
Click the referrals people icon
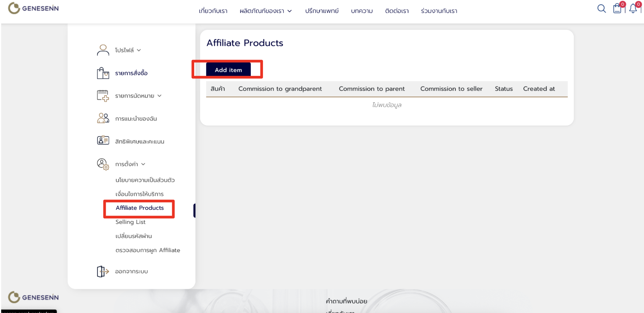[103, 119]
